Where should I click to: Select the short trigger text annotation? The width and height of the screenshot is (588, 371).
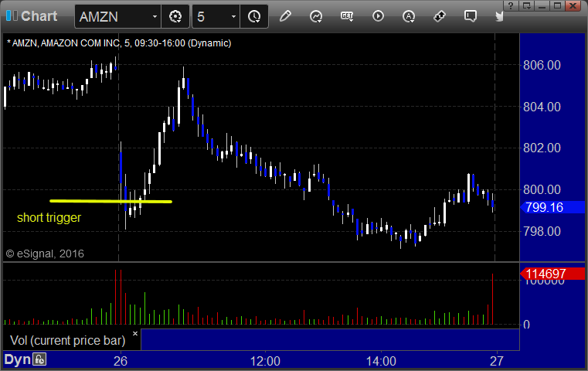[x=49, y=217]
